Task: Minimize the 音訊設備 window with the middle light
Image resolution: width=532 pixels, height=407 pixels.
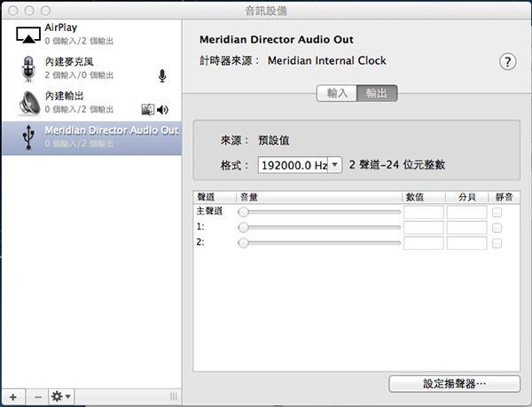Action: pos(29,11)
